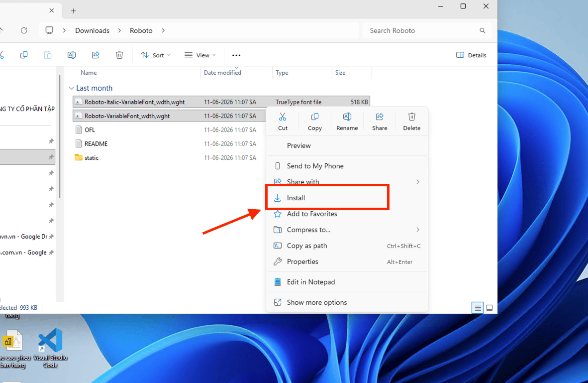Toggle the Details pane button

[x=472, y=55]
